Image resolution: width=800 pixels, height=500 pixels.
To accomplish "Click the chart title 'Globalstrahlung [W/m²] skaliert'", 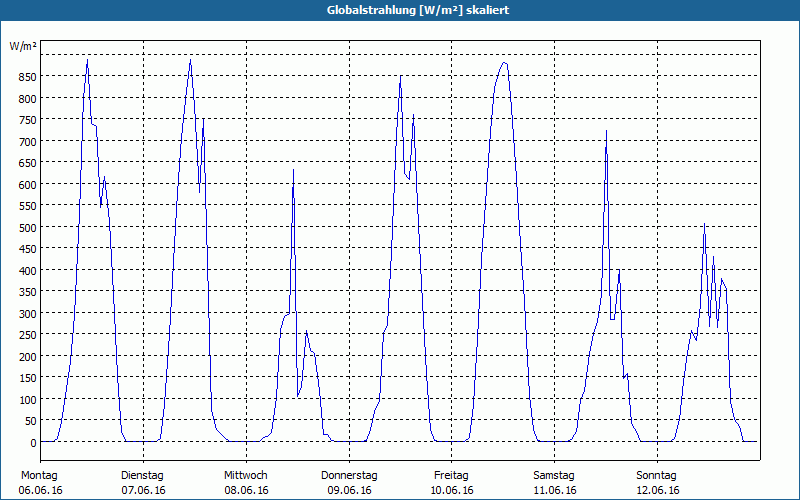I will tap(418, 10).
